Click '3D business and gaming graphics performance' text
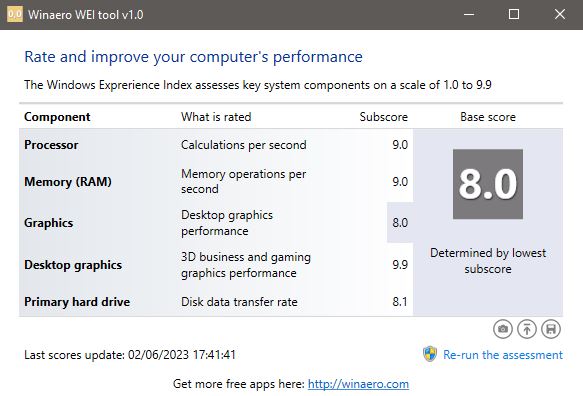 (x=246, y=265)
